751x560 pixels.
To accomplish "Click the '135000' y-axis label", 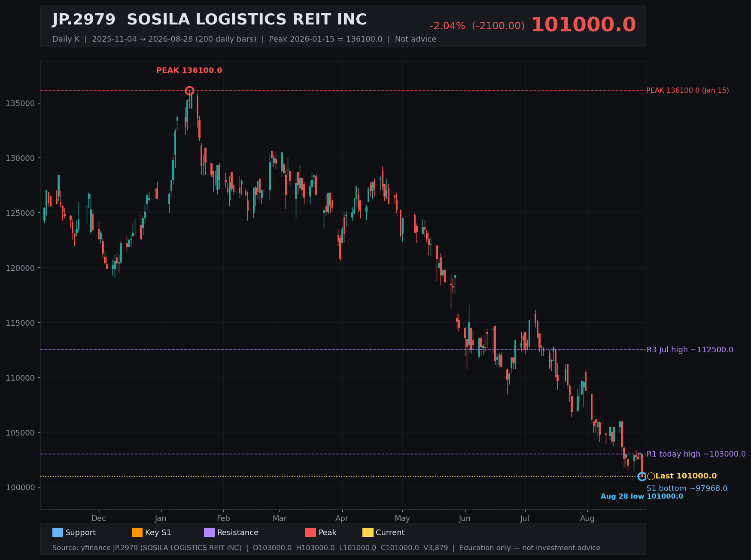I will [21, 103].
